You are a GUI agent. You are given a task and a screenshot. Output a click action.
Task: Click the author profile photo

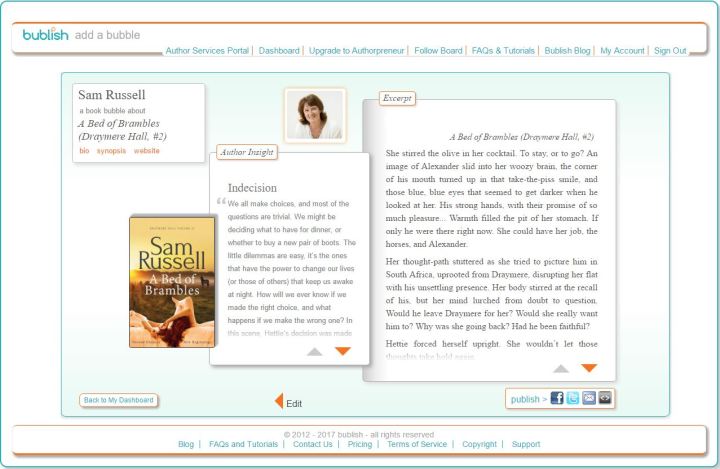click(x=314, y=115)
